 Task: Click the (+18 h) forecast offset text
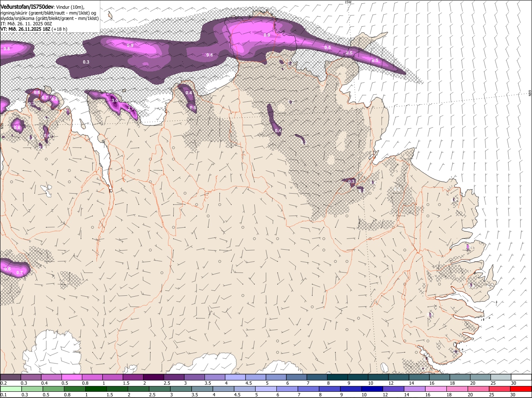(60, 29)
